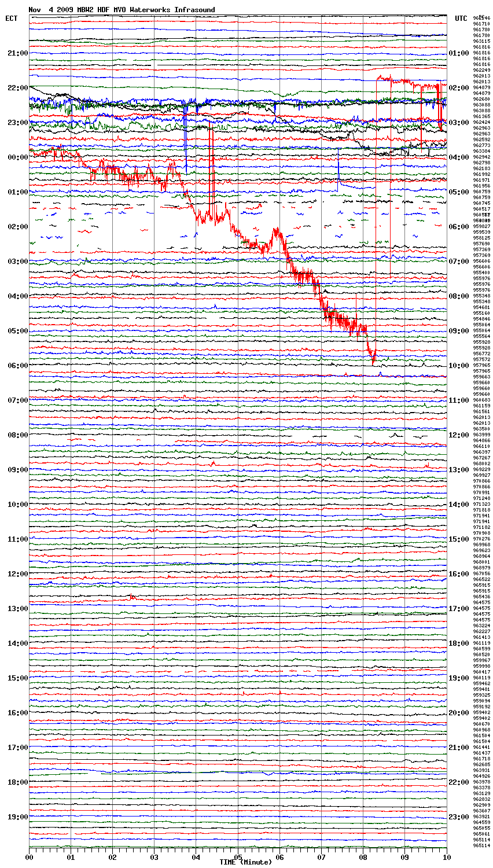Select the ECT-side 06:00 time label
The width and height of the screenshot is (493, 868).
pos(17,366)
